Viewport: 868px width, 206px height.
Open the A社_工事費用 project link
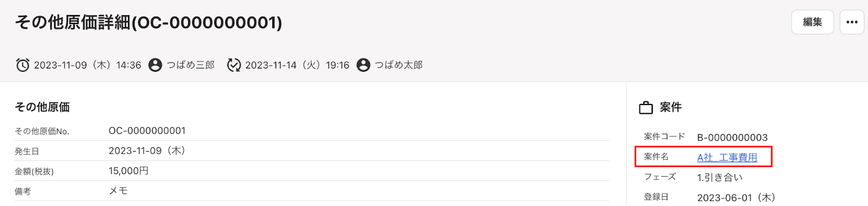[727, 158]
